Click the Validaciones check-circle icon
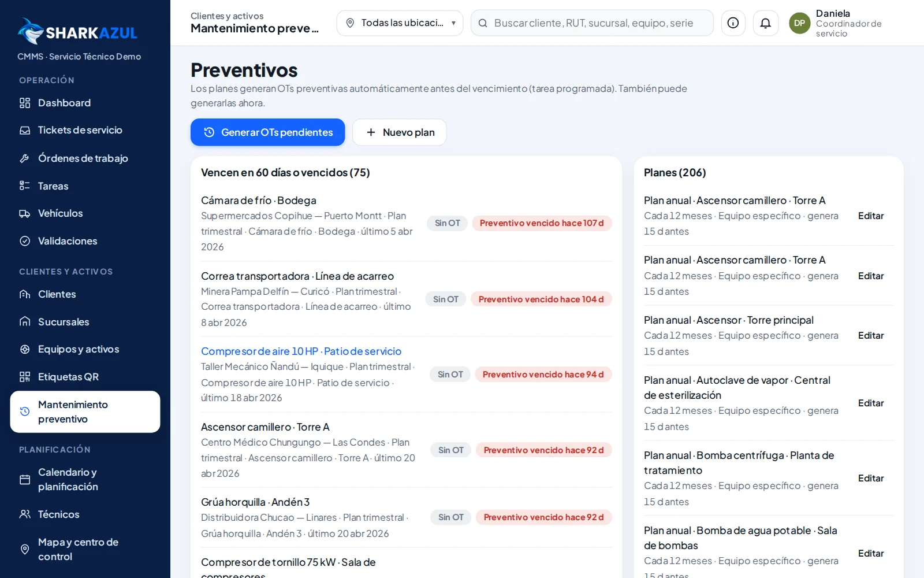The image size is (924, 578). pyautogui.click(x=25, y=241)
